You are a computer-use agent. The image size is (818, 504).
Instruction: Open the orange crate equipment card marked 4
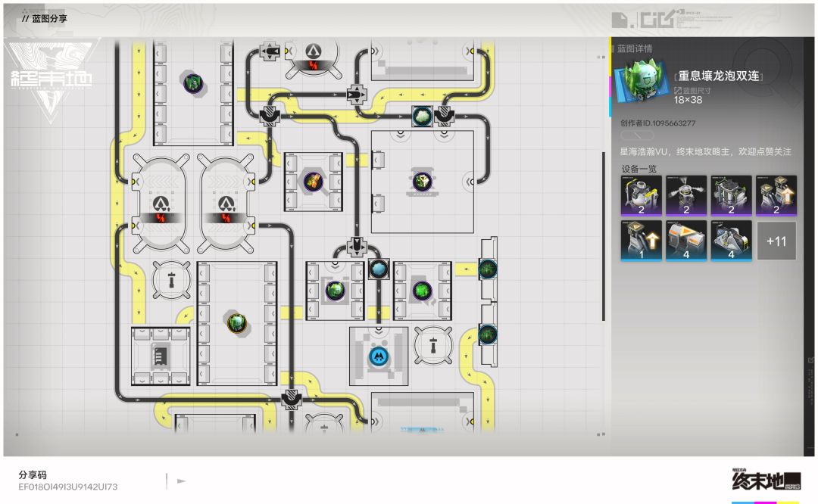(x=686, y=241)
